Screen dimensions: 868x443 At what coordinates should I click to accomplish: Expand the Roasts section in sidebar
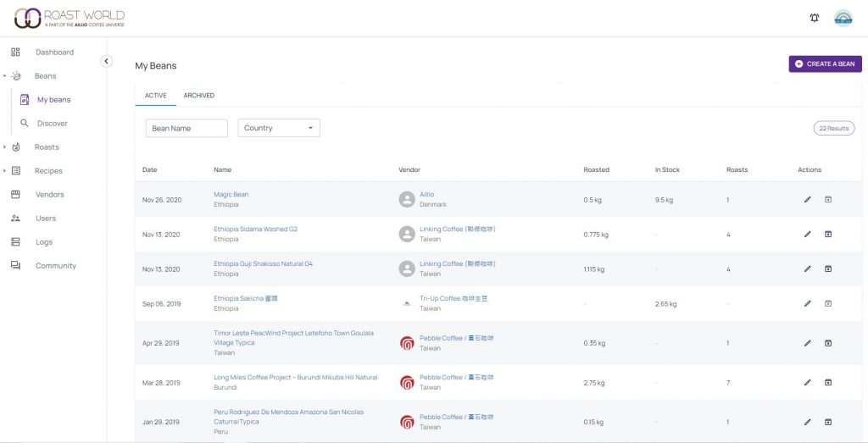pyautogui.click(x=4, y=147)
